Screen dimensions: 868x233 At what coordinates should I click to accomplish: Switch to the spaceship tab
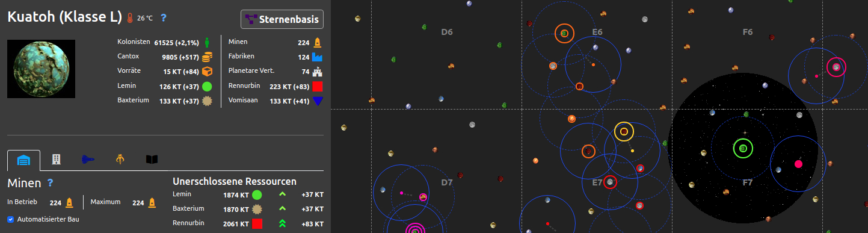tap(88, 160)
